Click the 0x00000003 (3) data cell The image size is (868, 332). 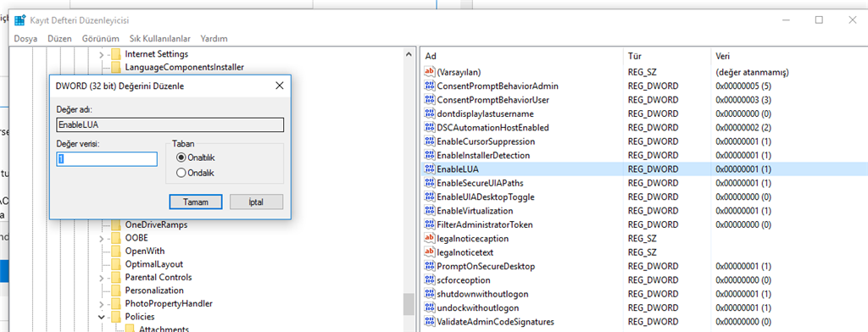(743, 100)
